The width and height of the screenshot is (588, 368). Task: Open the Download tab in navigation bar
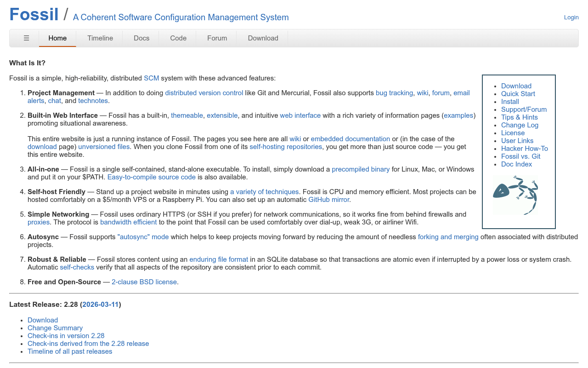(x=263, y=38)
